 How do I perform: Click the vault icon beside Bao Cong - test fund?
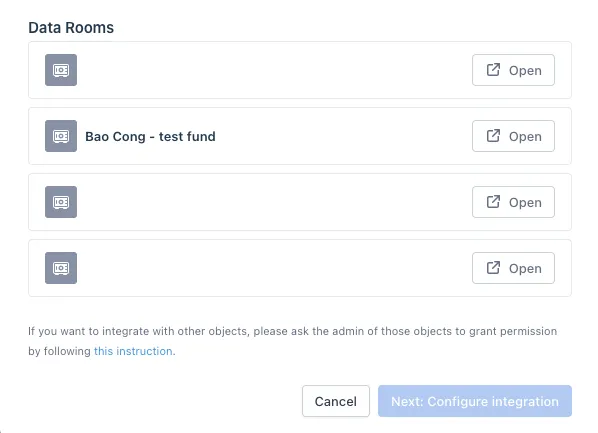pos(61,136)
